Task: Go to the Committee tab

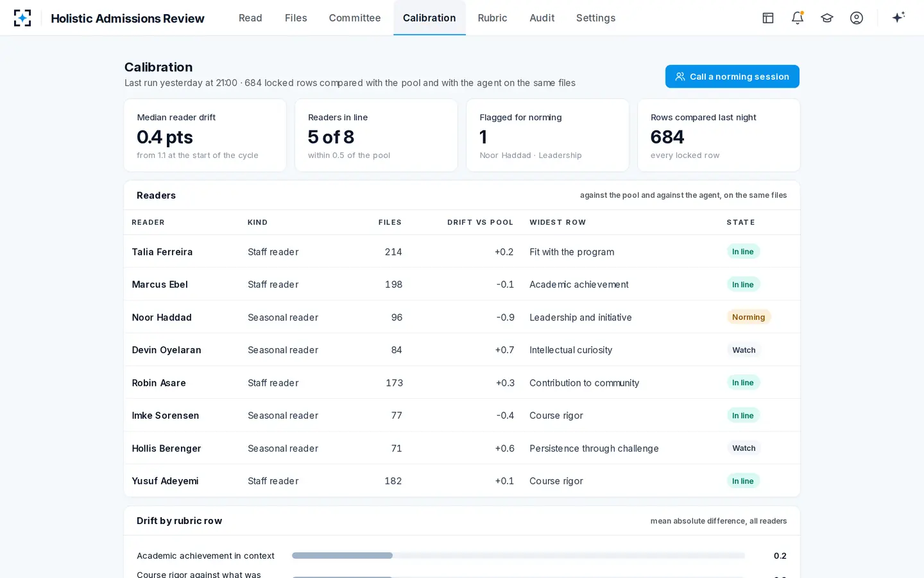Action: coord(355,18)
